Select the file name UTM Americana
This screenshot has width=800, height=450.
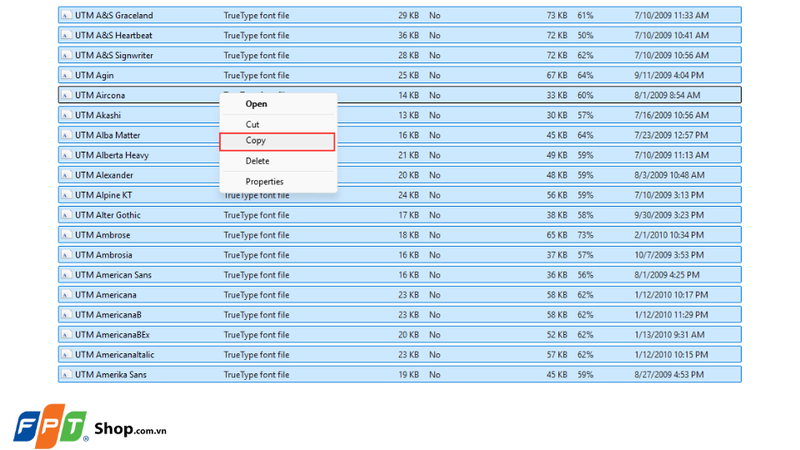[106, 294]
